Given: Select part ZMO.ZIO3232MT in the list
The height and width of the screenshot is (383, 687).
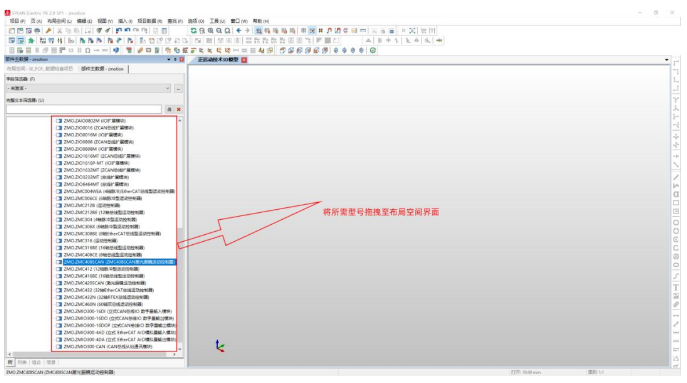Looking at the screenshot, I should (96, 177).
